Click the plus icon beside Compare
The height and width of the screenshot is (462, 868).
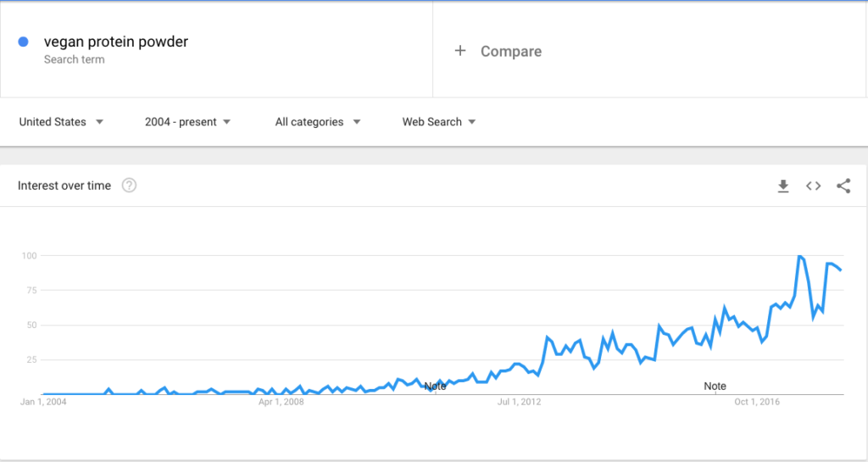(x=460, y=51)
